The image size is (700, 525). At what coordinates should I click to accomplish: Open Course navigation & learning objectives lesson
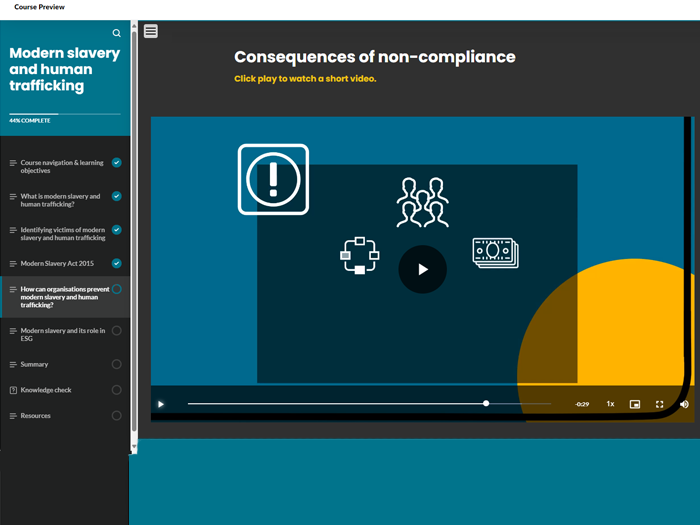61,167
